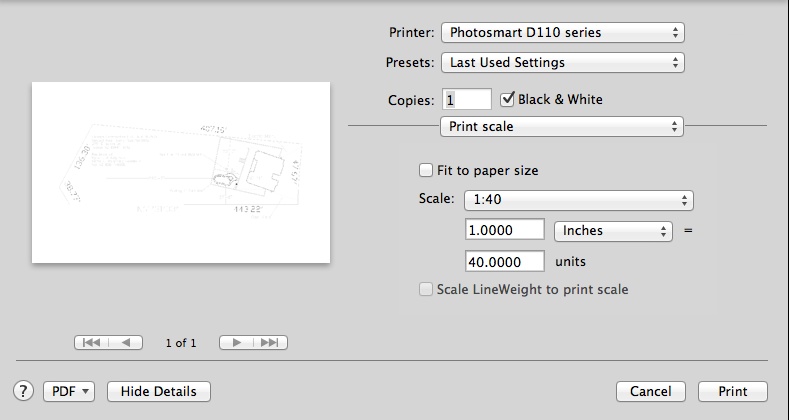This screenshot has height=420, width=789.
Task: Open the Presets dropdown
Action: point(562,62)
